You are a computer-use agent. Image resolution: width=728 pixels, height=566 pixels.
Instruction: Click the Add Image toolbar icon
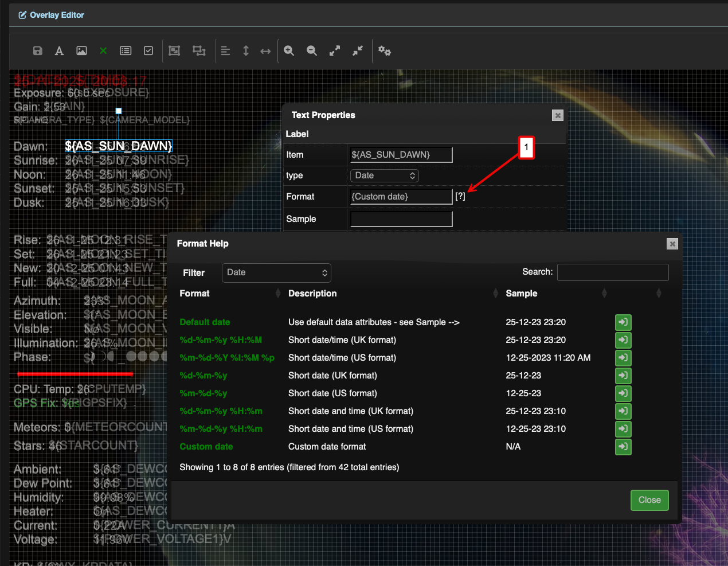pos(81,51)
